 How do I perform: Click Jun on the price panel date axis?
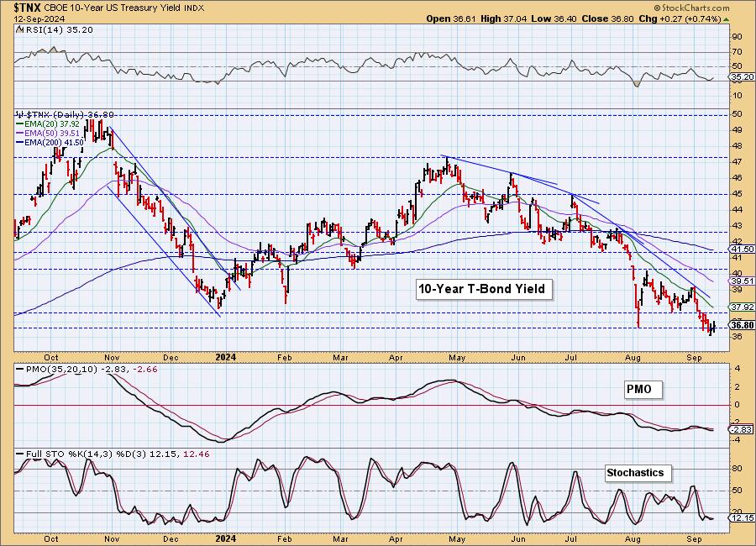click(x=517, y=357)
